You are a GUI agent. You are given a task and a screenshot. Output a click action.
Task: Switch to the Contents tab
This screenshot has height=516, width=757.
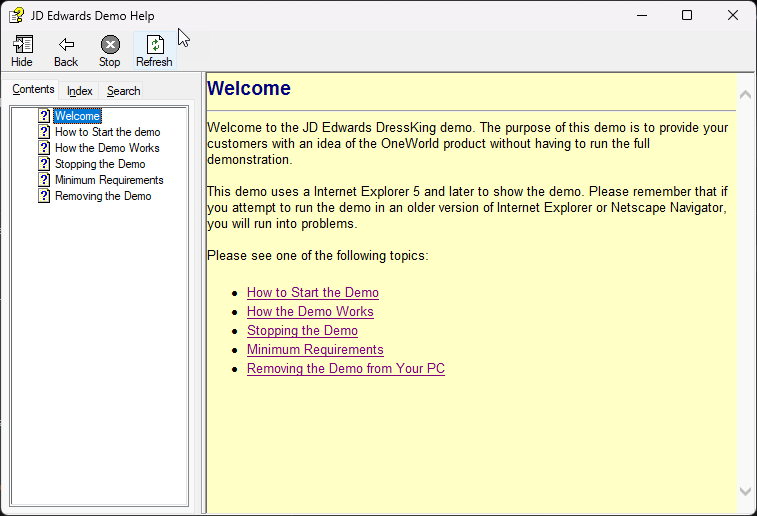(x=33, y=90)
